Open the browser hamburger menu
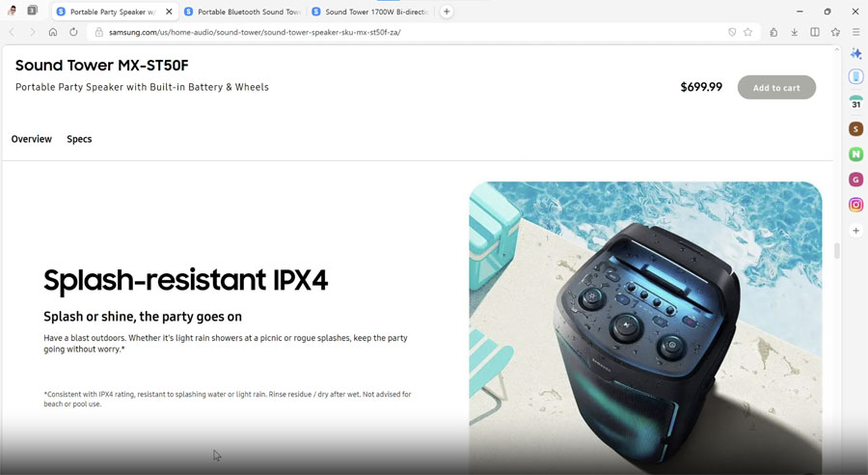 point(855,32)
